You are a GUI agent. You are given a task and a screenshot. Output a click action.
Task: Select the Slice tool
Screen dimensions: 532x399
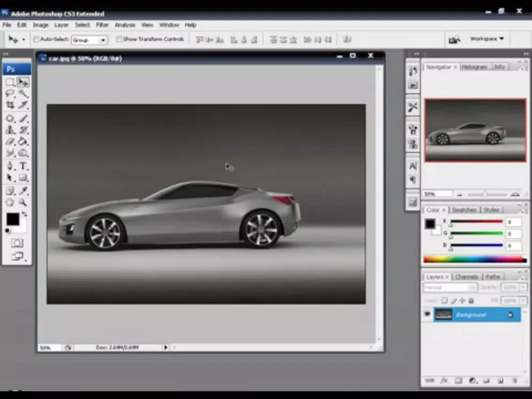[x=23, y=105]
